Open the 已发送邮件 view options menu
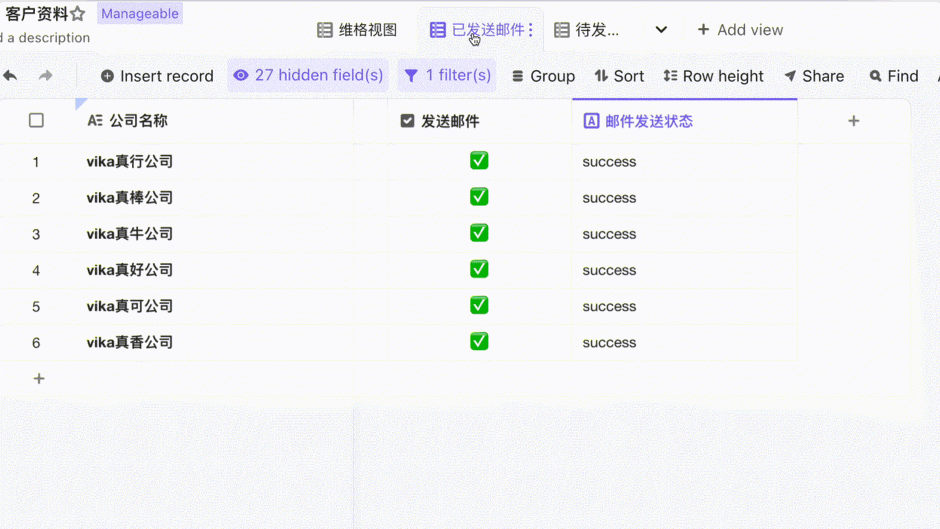Viewport: 940px width, 529px height. click(x=530, y=30)
